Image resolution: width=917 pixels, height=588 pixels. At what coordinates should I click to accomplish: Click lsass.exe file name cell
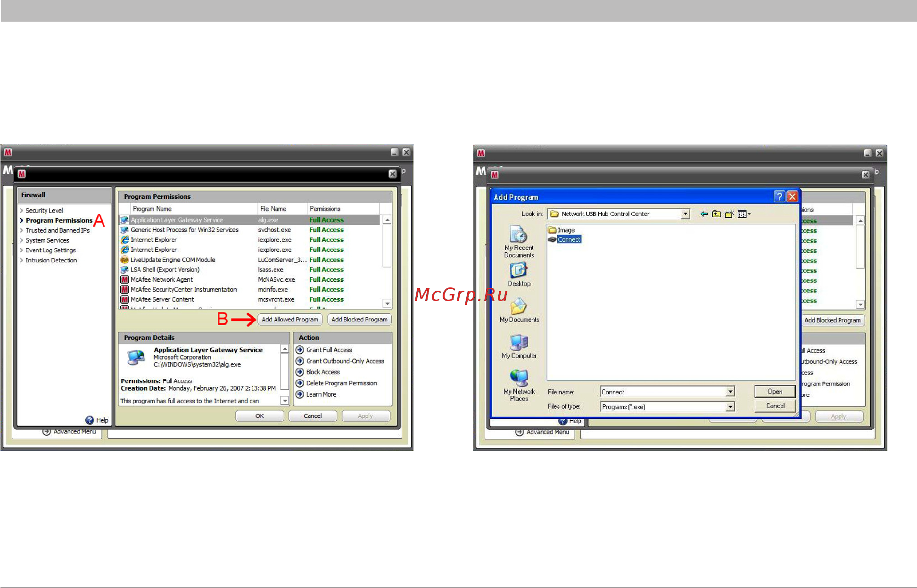(x=271, y=269)
